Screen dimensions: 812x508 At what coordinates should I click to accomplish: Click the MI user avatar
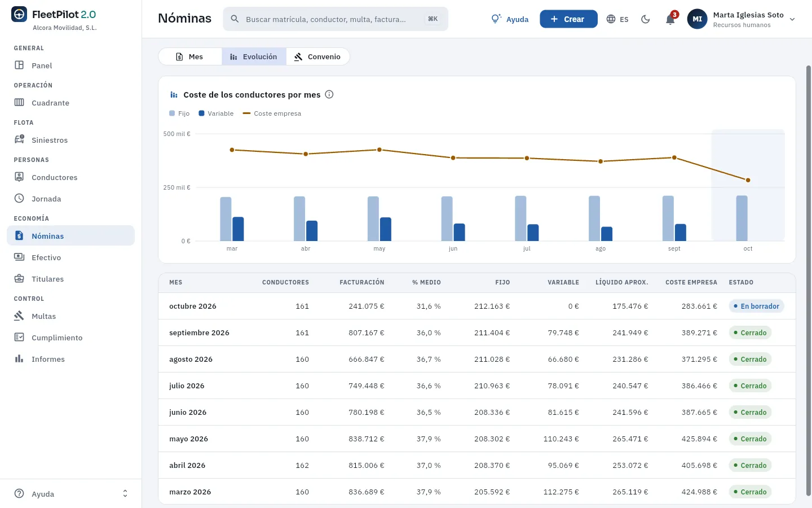tap(697, 19)
